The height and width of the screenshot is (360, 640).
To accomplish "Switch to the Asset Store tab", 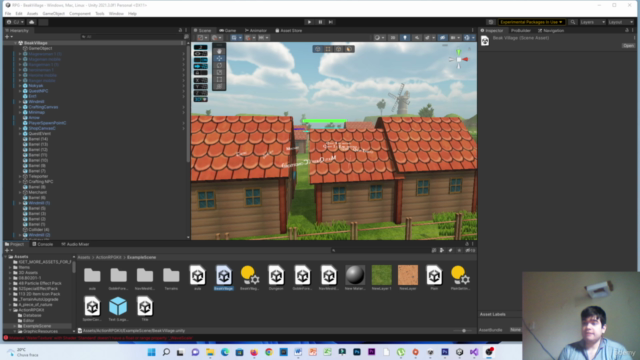I will point(289,30).
